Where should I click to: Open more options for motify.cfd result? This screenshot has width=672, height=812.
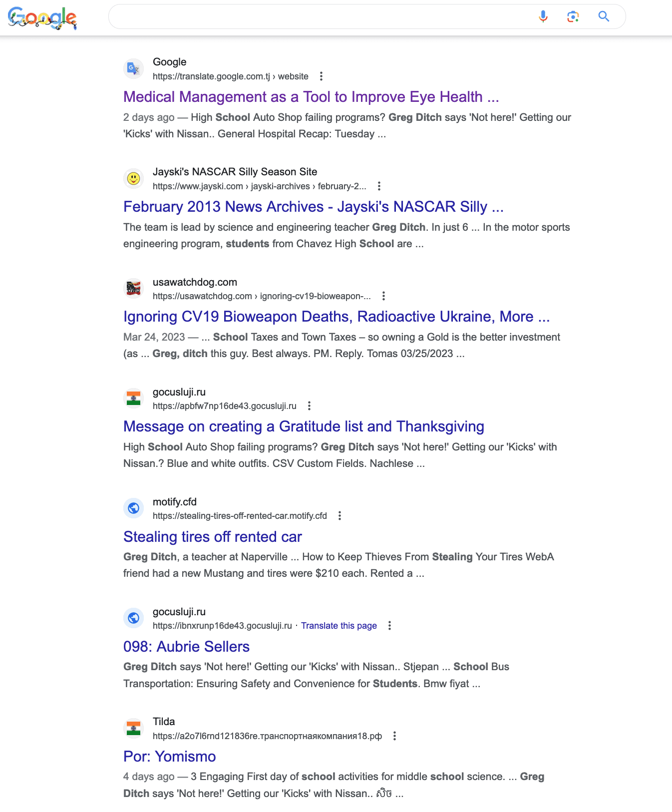(339, 516)
